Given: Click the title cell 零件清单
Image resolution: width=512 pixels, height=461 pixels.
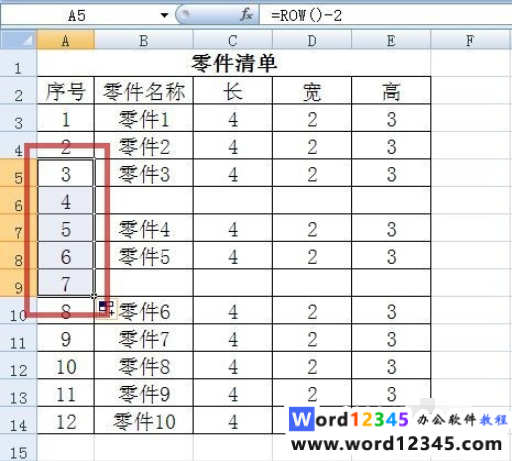Looking at the screenshot, I should tap(234, 63).
